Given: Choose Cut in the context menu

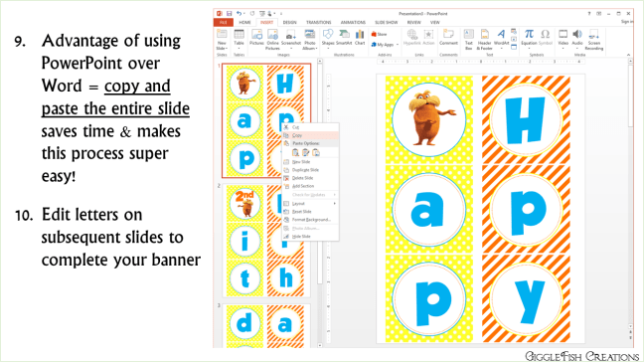Looking at the screenshot, I should 310,127.
